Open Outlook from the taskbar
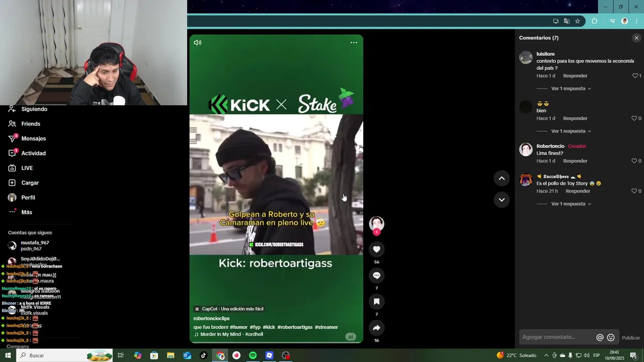 click(187, 355)
